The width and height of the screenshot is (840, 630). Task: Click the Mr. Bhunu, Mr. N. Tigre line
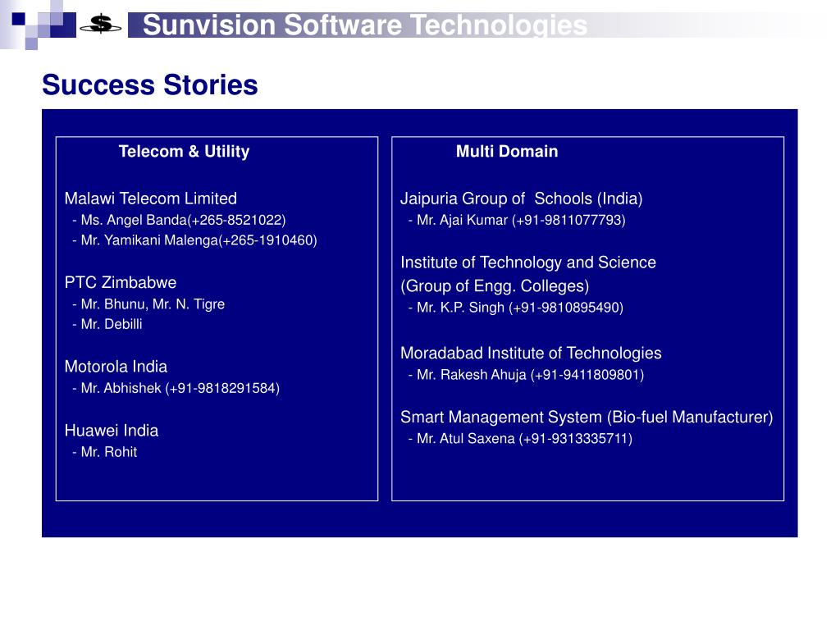[x=148, y=304]
